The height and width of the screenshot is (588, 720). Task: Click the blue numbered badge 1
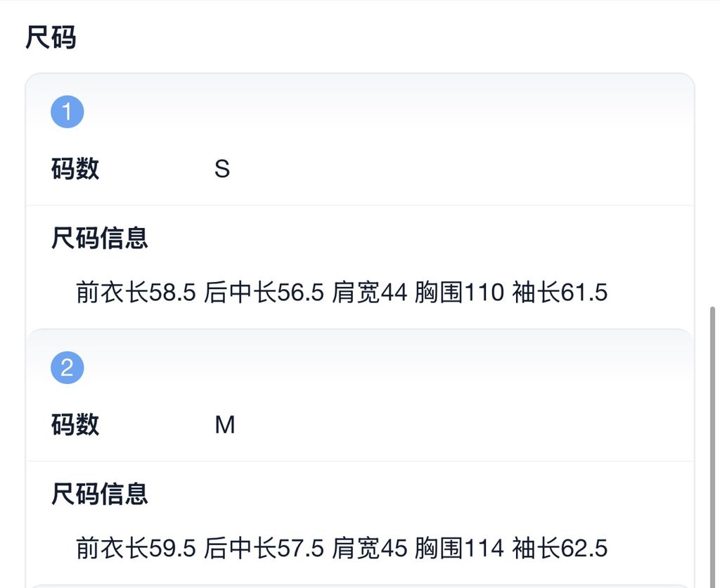tap(67, 110)
